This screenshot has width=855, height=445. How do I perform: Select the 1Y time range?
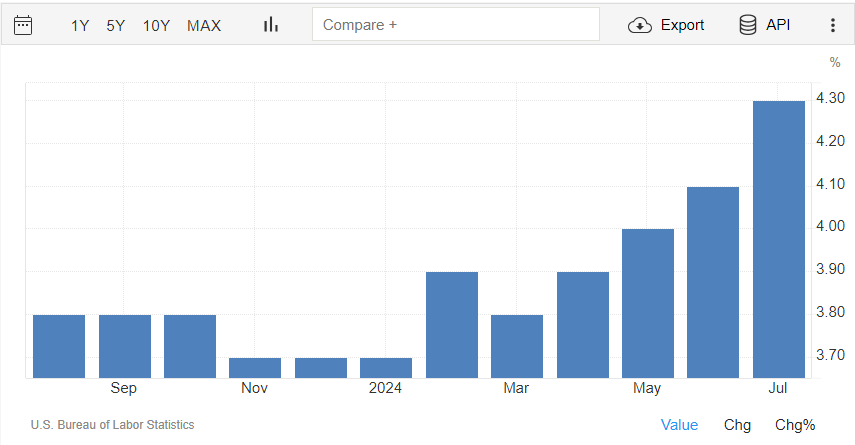[80, 26]
